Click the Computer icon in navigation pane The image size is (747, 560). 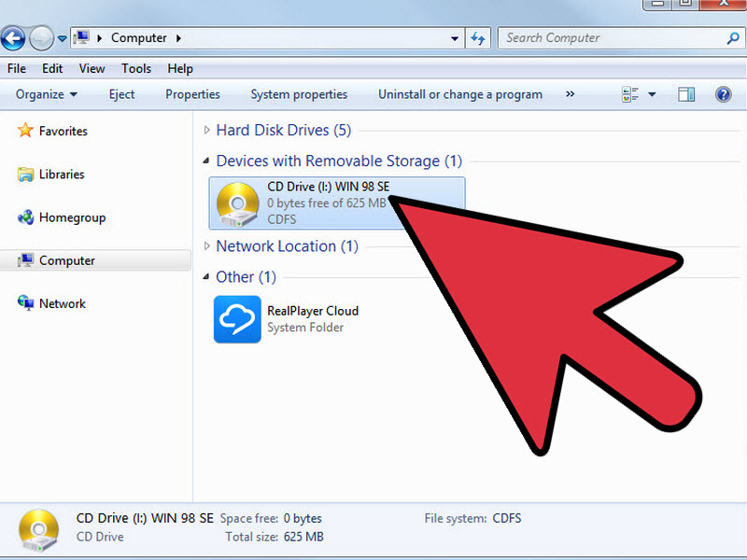[25, 260]
